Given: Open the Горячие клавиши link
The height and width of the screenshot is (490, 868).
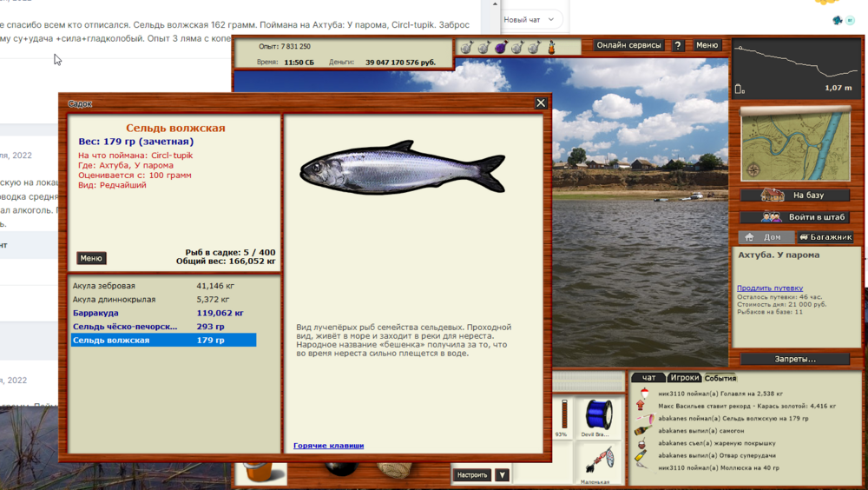Looking at the screenshot, I should coord(328,445).
